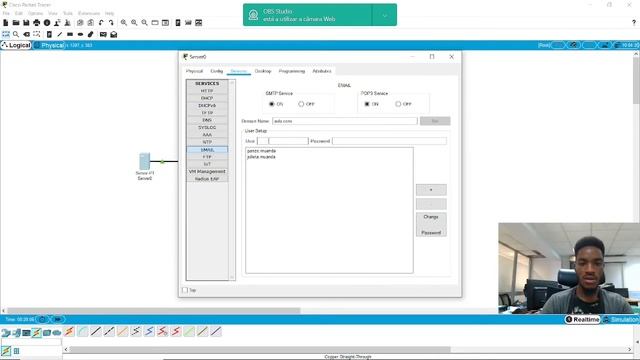Click the New file icon in toolbar
This screenshot has width=640, height=360.
6,23
